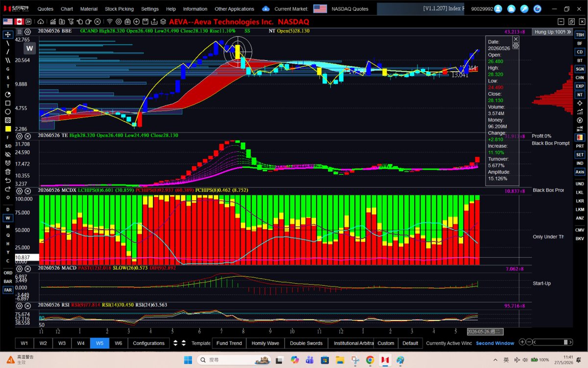This screenshot has height=368, width=588.
Task: Expand the Hung Up:100% double chevron
Action: tap(569, 31)
